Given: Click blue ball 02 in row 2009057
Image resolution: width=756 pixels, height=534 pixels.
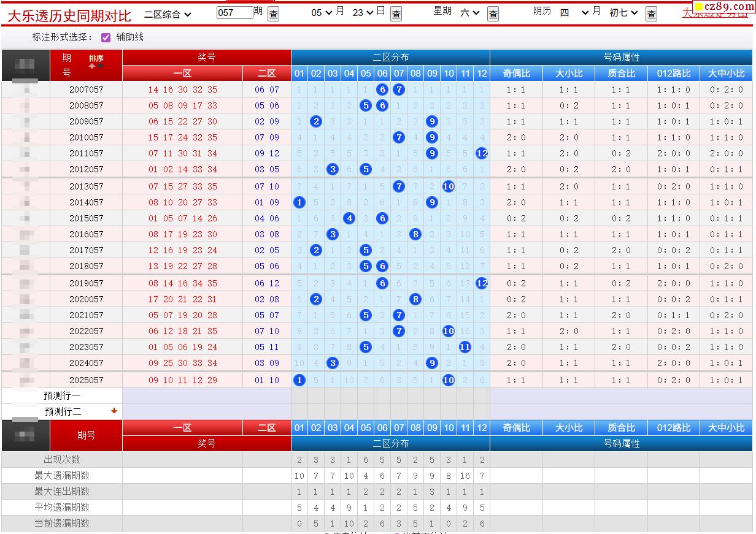Looking at the screenshot, I should (x=316, y=121).
